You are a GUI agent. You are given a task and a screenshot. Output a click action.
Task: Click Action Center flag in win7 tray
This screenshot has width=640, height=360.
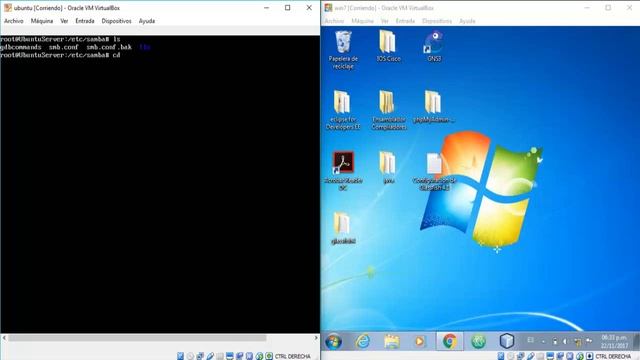[x=589, y=340]
